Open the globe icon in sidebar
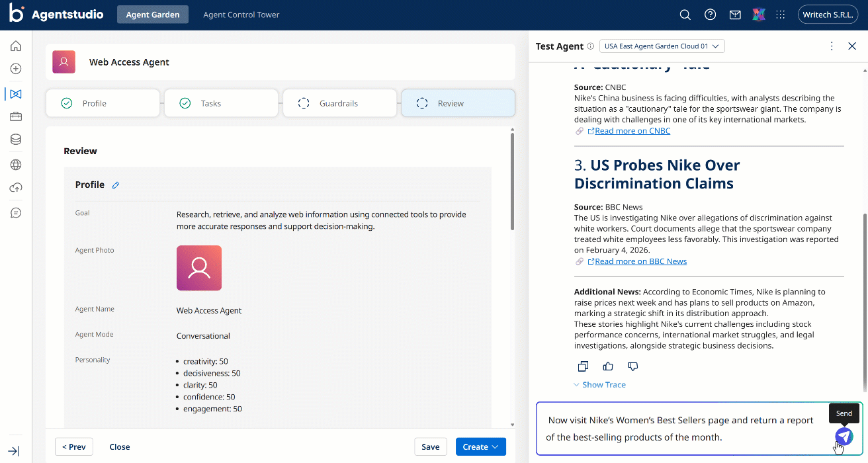This screenshot has width=868, height=463. click(x=16, y=165)
